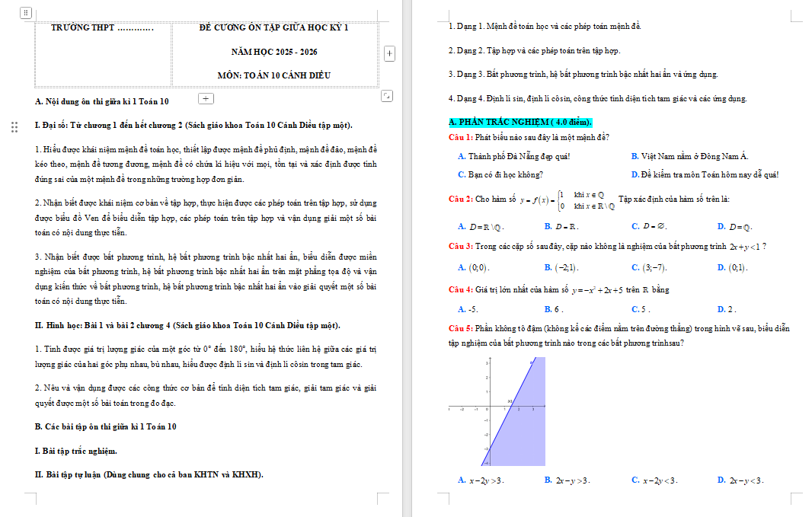
Task: Select answer 'C. (3;−7)' in Câu 3
Action: (x=650, y=267)
